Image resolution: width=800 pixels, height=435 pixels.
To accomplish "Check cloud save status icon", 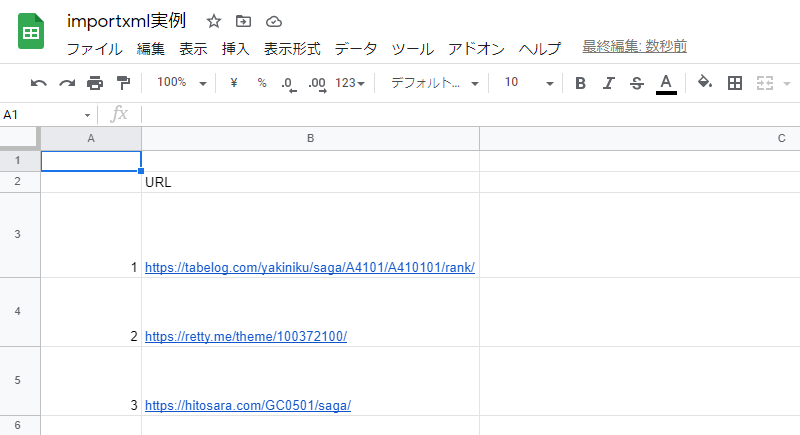I will [x=274, y=21].
